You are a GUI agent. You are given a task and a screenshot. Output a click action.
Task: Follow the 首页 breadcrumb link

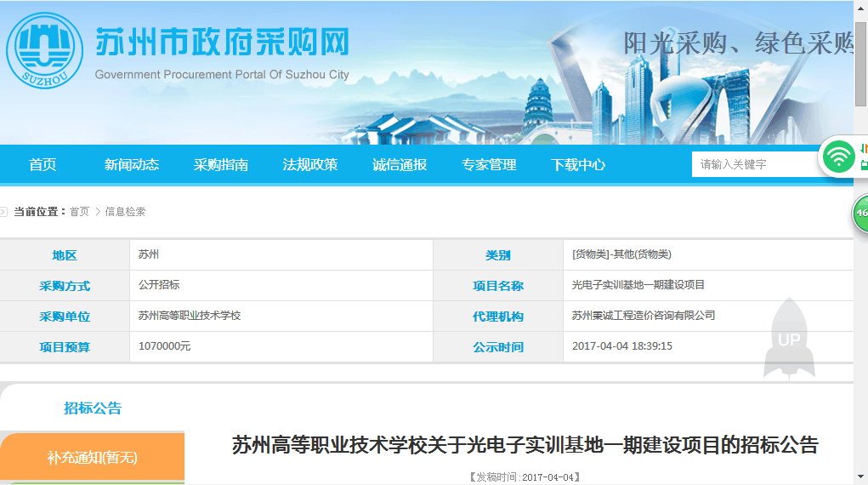[x=79, y=212]
